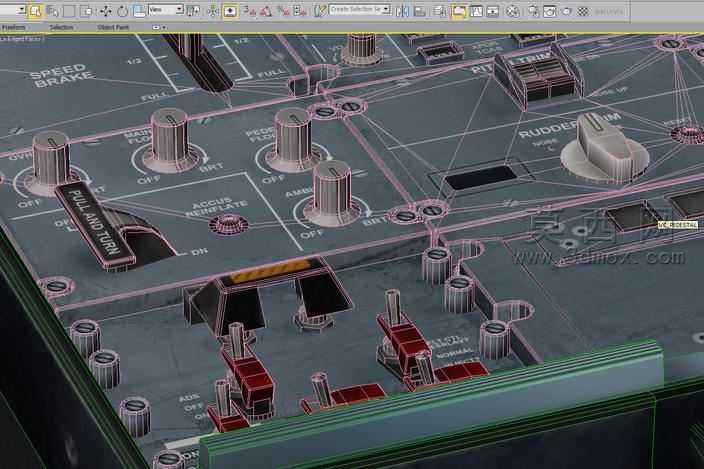Toggle the Graphite Modeling Tools ribbon
The width and height of the screenshot is (704, 469).
[459, 11]
